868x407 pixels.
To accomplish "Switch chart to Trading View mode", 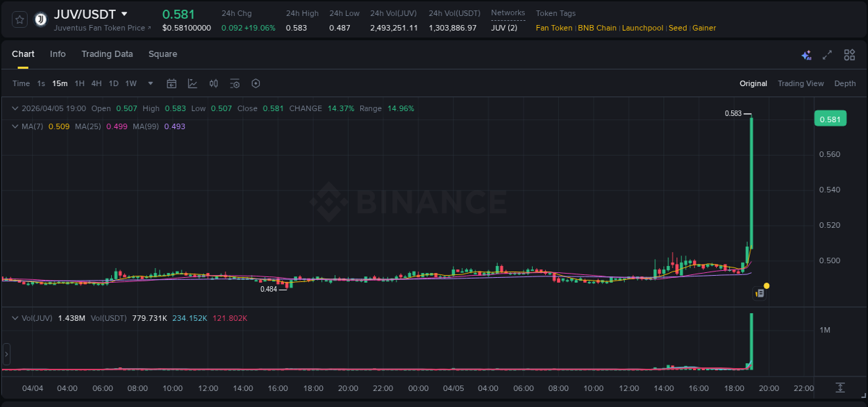I will point(801,83).
